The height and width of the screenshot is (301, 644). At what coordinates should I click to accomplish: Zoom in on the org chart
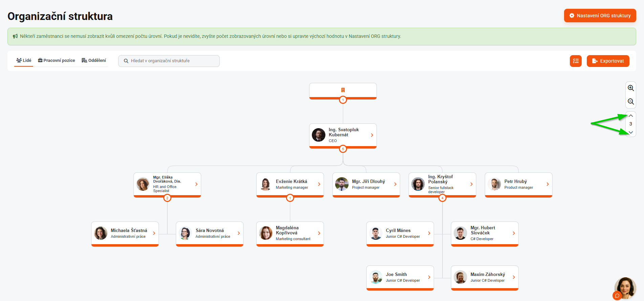pos(630,88)
